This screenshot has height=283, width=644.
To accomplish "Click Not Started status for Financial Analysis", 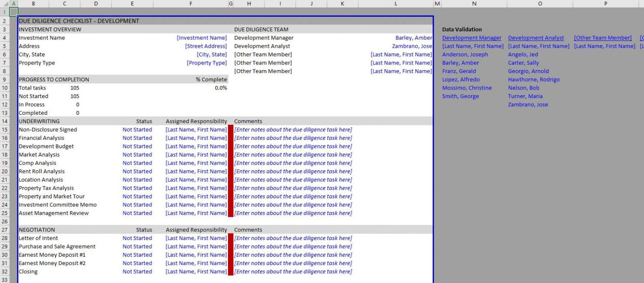I will coord(137,138).
